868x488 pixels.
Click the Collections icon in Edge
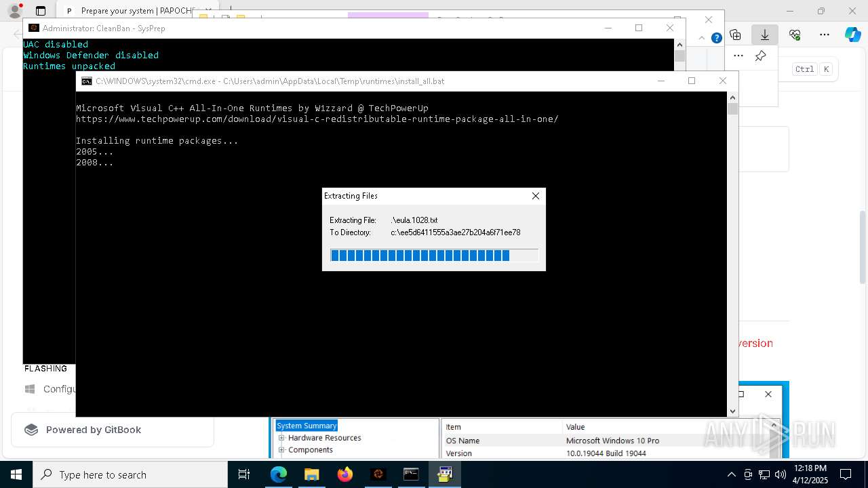(735, 35)
